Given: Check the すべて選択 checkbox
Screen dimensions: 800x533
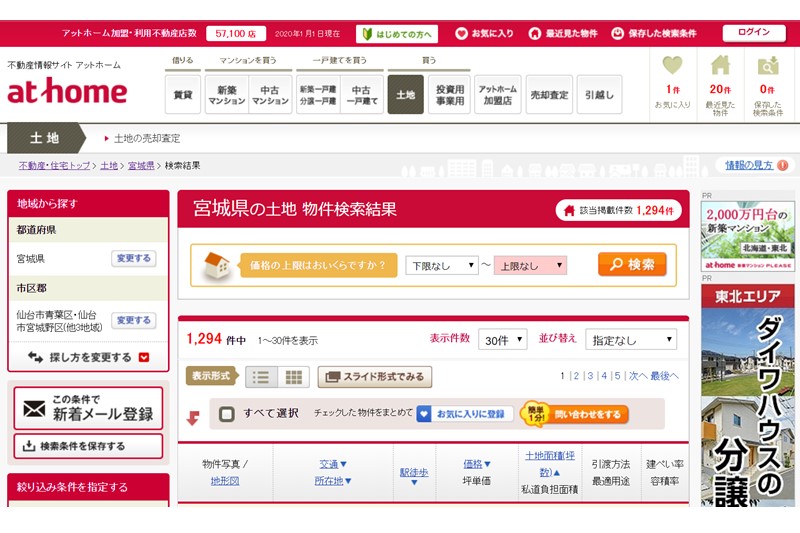Looking at the screenshot, I should tap(227, 413).
